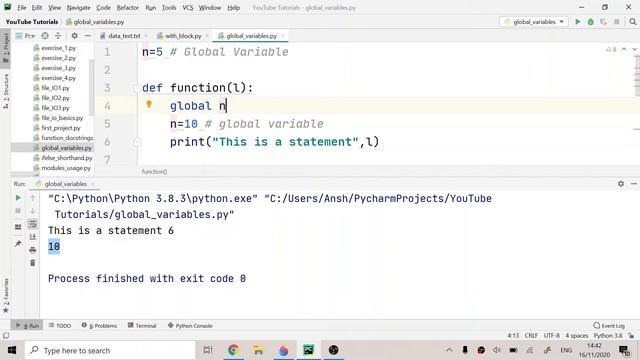Image resolution: width=640 pixels, height=360 pixels.
Task: Open the Structure side panel
Action: click(6, 91)
